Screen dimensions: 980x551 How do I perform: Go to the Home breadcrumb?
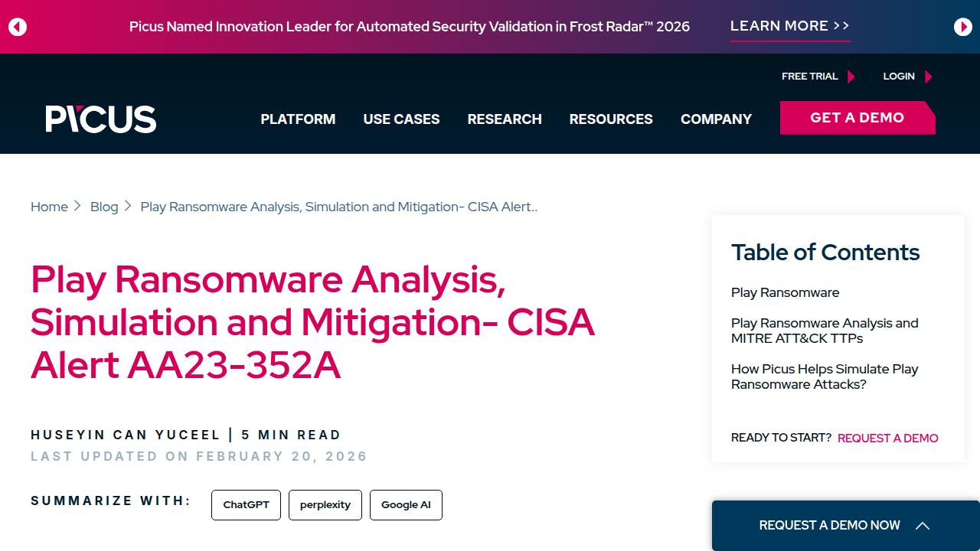click(49, 207)
